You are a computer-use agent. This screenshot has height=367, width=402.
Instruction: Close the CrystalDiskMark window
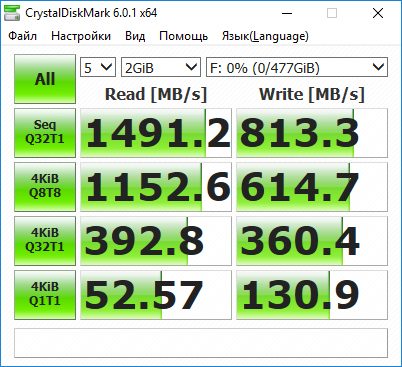(x=378, y=13)
